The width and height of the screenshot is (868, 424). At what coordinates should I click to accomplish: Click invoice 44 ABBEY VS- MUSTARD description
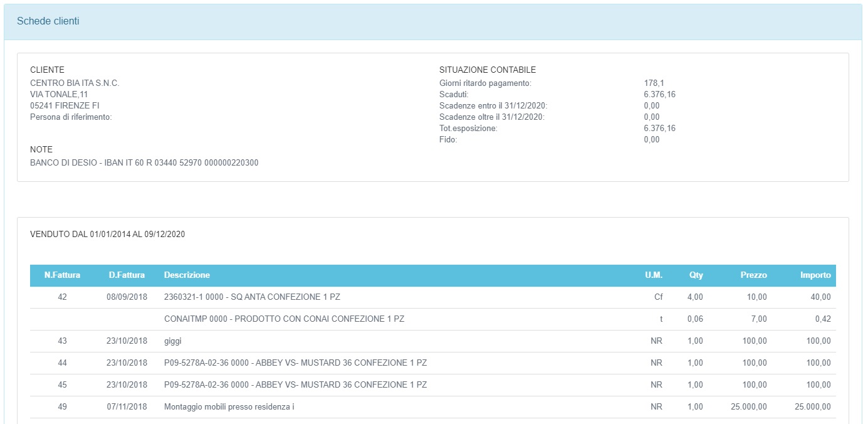point(295,363)
